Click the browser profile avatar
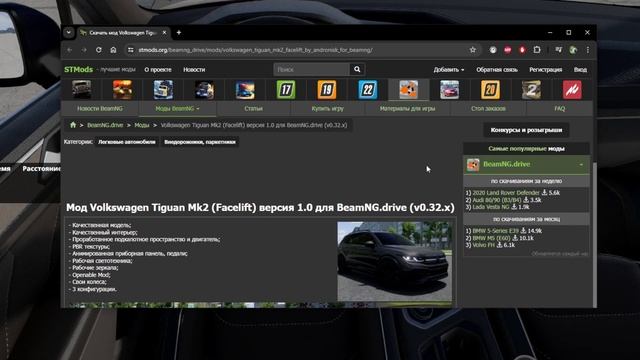 (573, 50)
